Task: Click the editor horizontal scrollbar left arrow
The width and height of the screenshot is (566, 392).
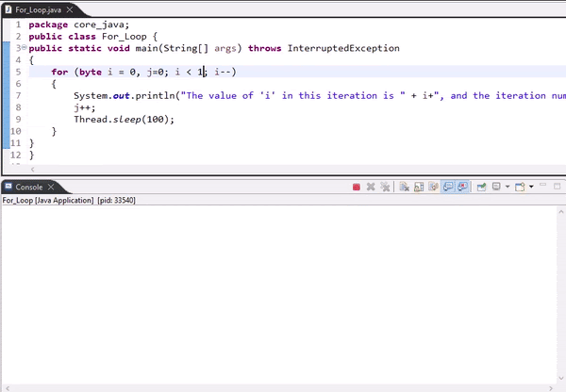Action: coord(32,169)
